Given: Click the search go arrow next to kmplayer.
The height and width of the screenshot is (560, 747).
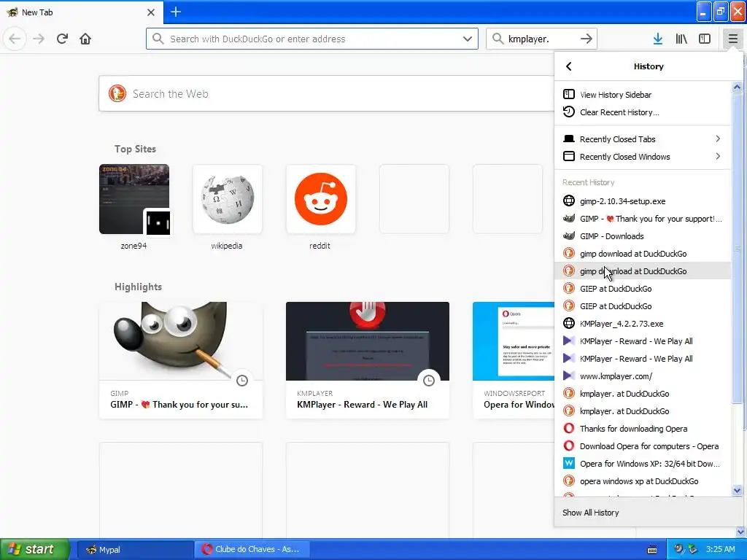Looking at the screenshot, I should (x=587, y=39).
